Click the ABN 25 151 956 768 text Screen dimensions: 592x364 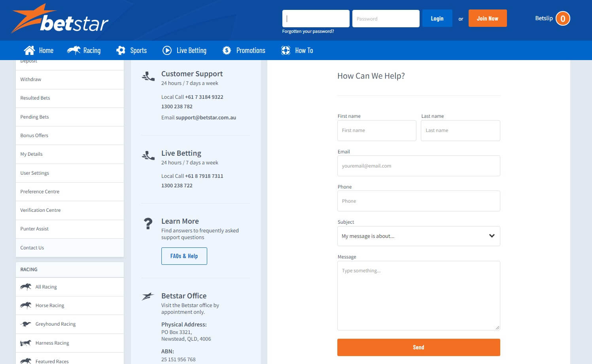tap(178, 359)
